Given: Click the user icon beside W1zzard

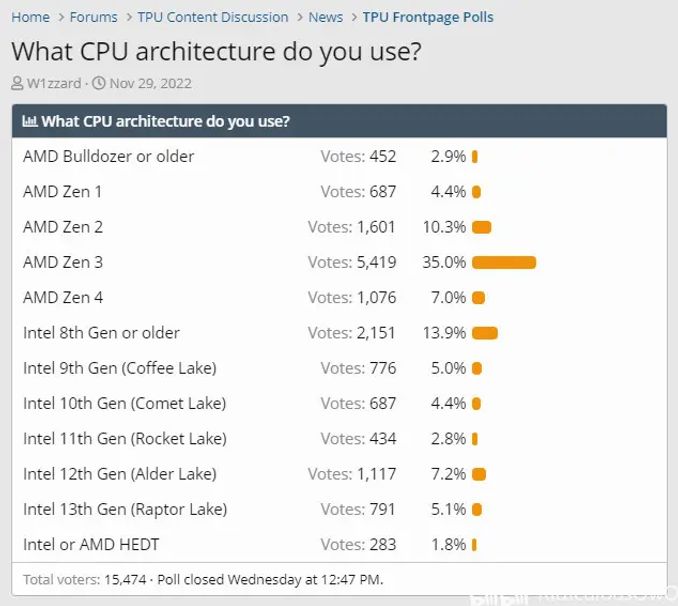Looking at the screenshot, I should [17, 83].
